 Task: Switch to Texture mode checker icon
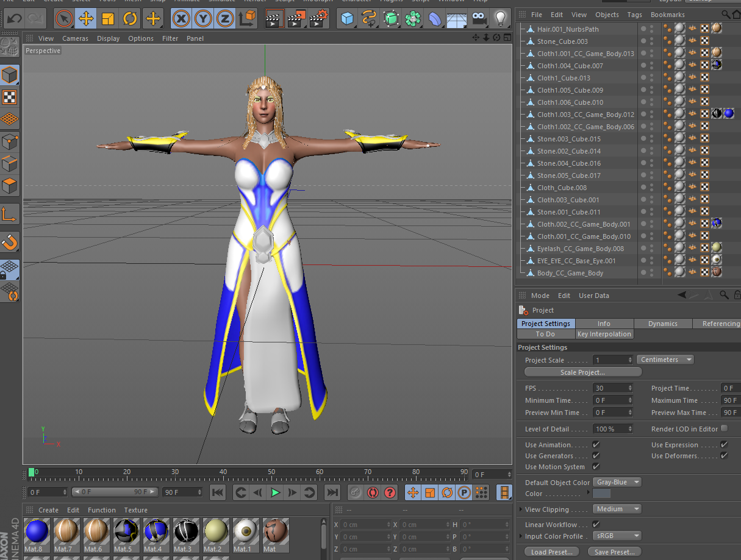tap(10, 97)
